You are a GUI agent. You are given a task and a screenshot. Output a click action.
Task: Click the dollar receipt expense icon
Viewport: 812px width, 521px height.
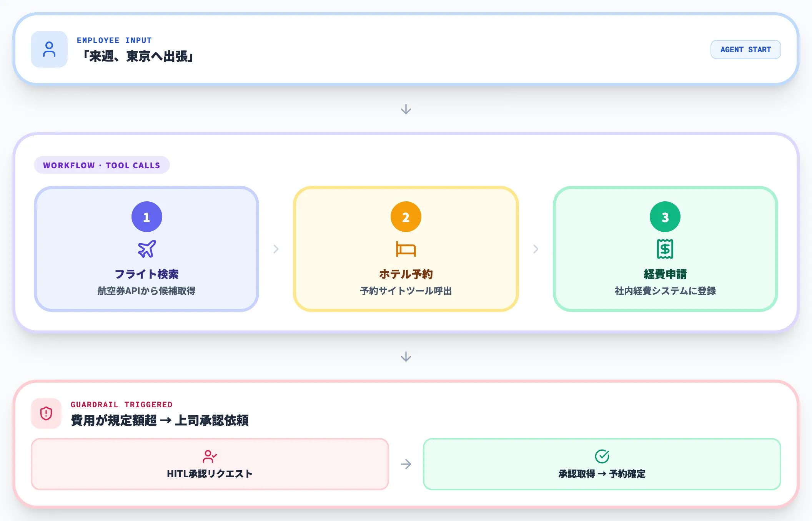coord(665,249)
